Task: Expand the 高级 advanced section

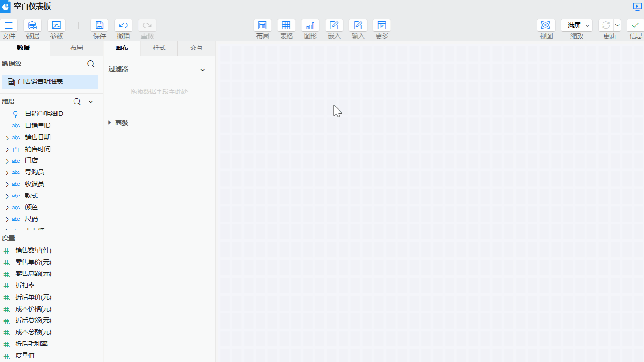Action: click(110, 123)
